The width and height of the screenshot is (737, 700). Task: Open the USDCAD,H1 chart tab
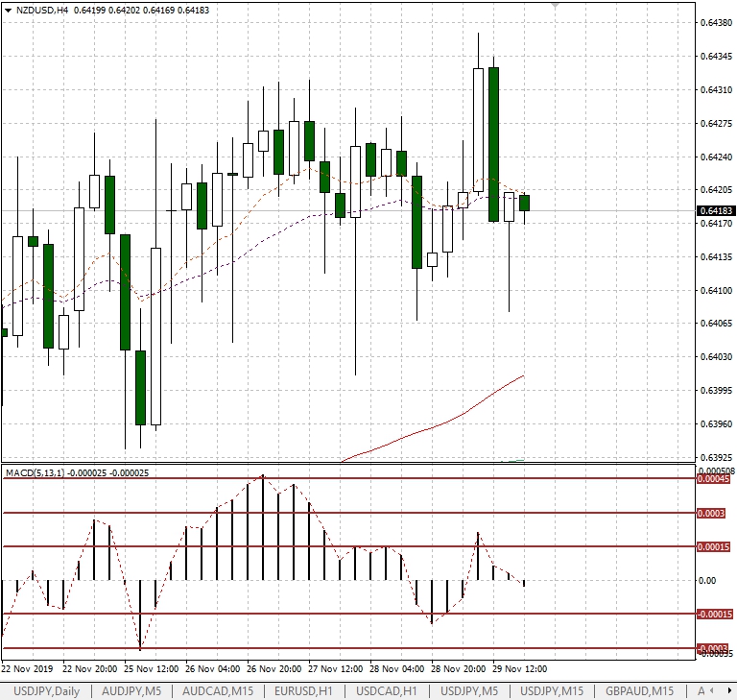click(387, 691)
